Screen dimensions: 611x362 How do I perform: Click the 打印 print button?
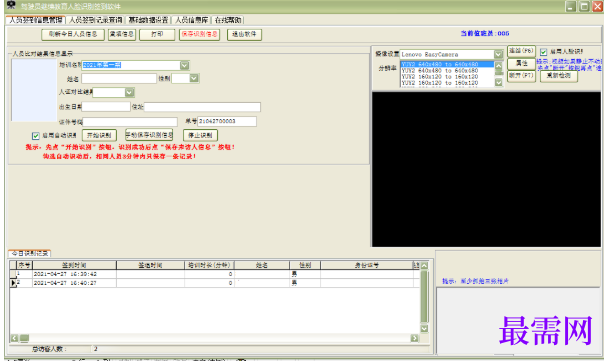[157, 34]
